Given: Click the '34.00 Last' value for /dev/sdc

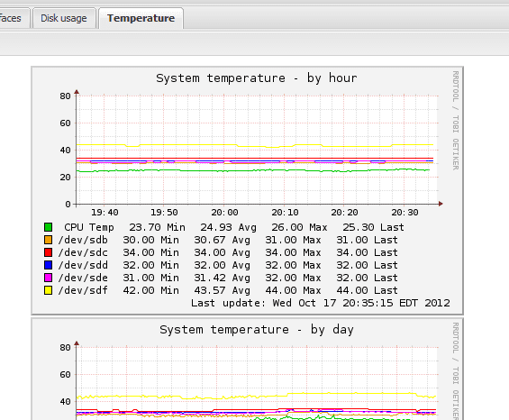Looking at the screenshot, I should pyautogui.click(x=367, y=252).
